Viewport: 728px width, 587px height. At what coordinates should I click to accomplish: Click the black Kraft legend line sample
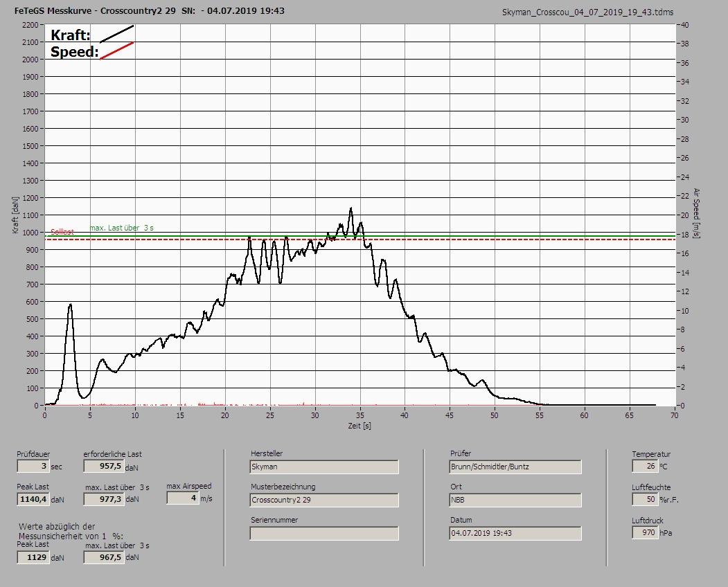pyautogui.click(x=117, y=34)
